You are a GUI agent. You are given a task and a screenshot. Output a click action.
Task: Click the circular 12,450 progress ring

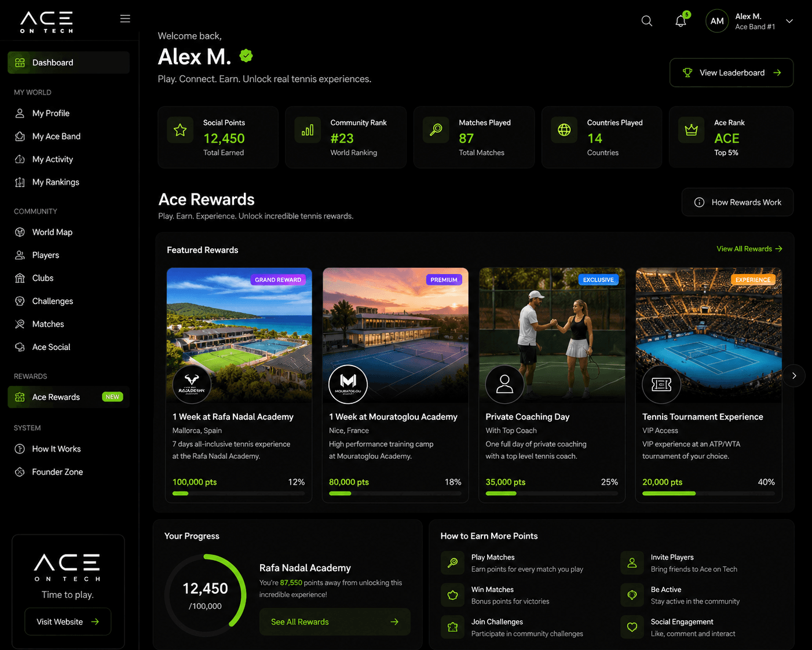click(x=206, y=596)
